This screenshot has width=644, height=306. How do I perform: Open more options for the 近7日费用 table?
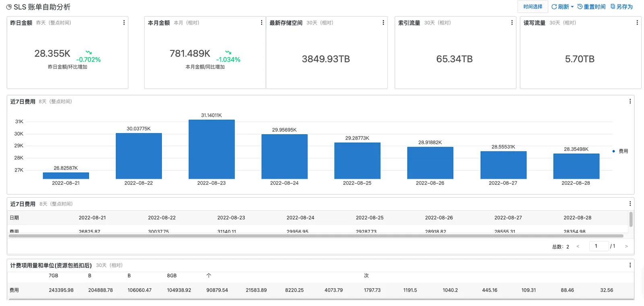(630, 204)
